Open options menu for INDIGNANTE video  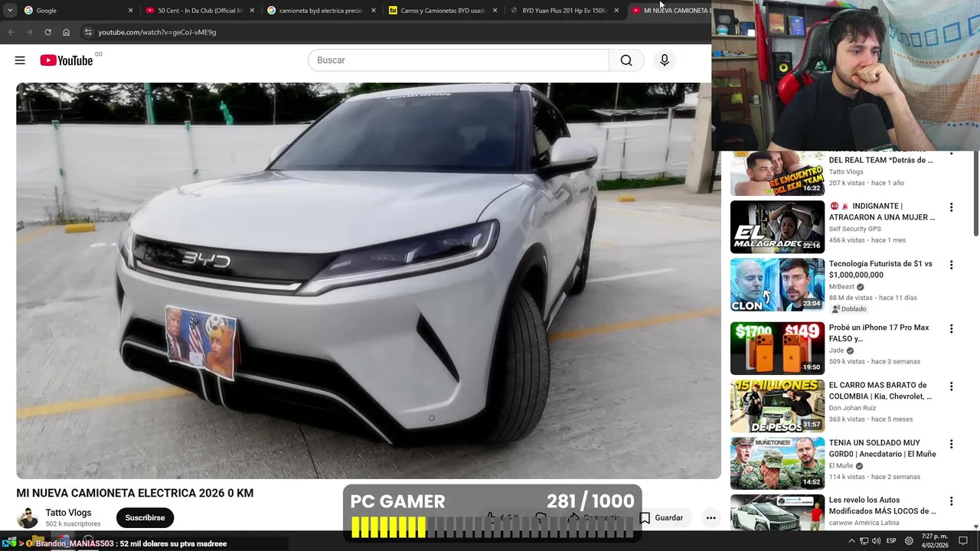pyautogui.click(x=951, y=207)
